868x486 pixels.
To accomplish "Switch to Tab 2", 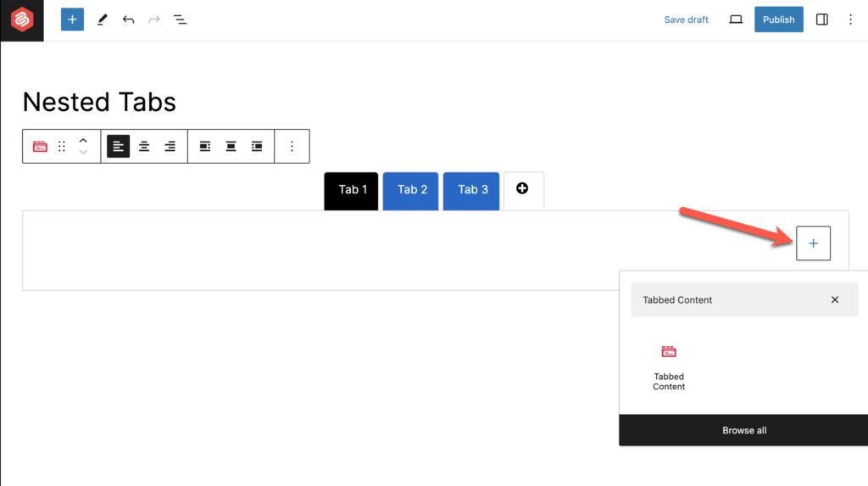I will tap(411, 191).
